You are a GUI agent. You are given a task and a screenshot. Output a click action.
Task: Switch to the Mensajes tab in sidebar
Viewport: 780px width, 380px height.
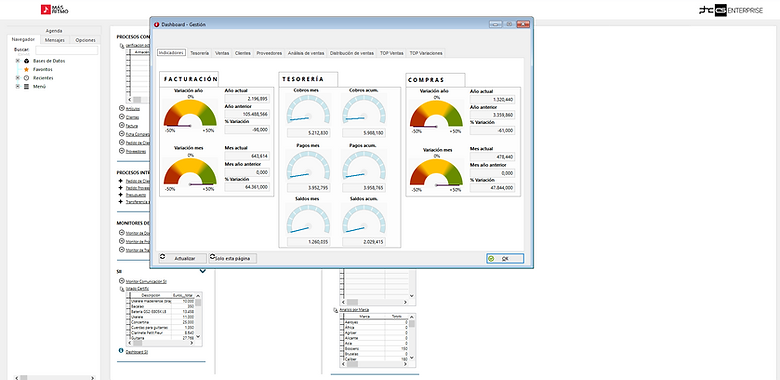[55, 40]
